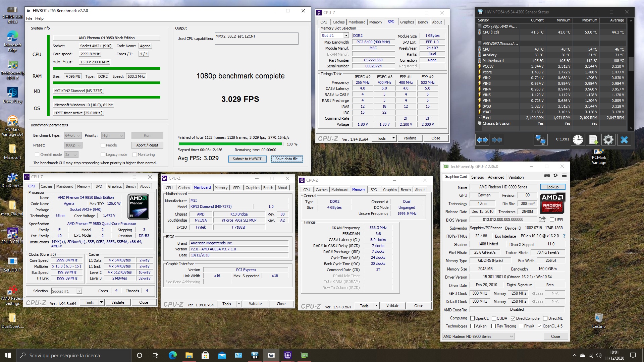Start HWiNFO sensor logging file icon
The width and height of the screenshot is (644, 362).
click(593, 140)
